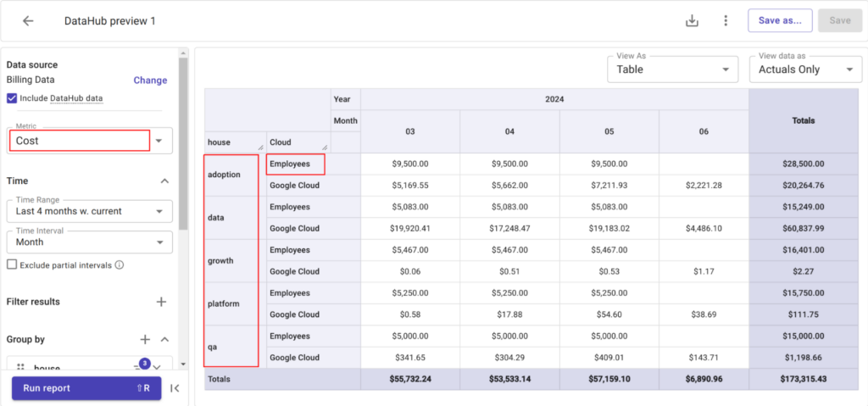This screenshot has height=406, width=868.
Task: Open the View As Table dropdown
Action: click(672, 70)
